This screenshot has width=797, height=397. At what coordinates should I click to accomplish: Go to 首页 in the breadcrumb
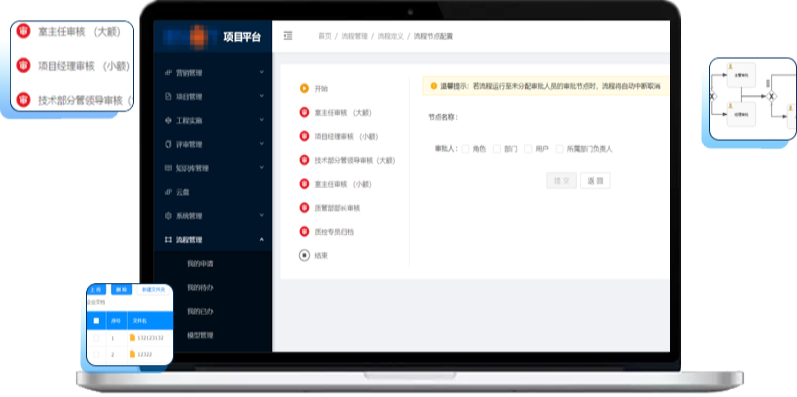click(324, 36)
